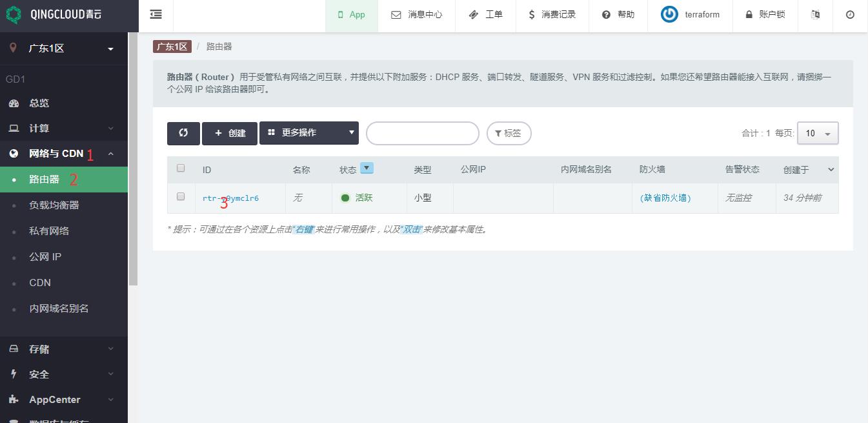Check the select-all checkbox in table header
This screenshot has height=423, width=868.
point(181,168)
